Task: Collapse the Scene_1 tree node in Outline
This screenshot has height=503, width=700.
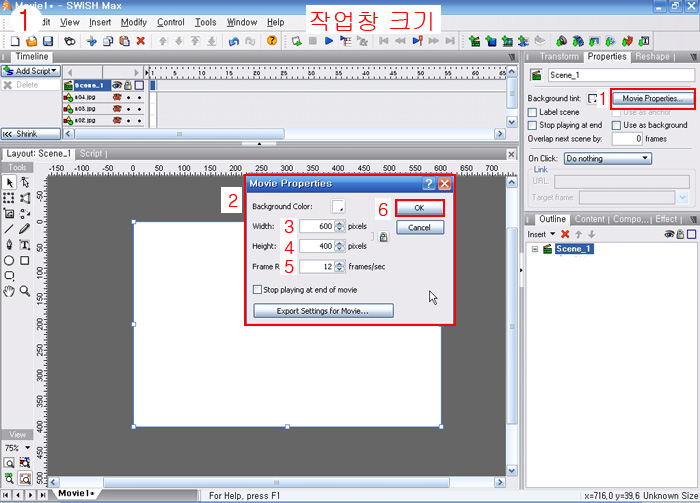Action: (x=534, y=249)
